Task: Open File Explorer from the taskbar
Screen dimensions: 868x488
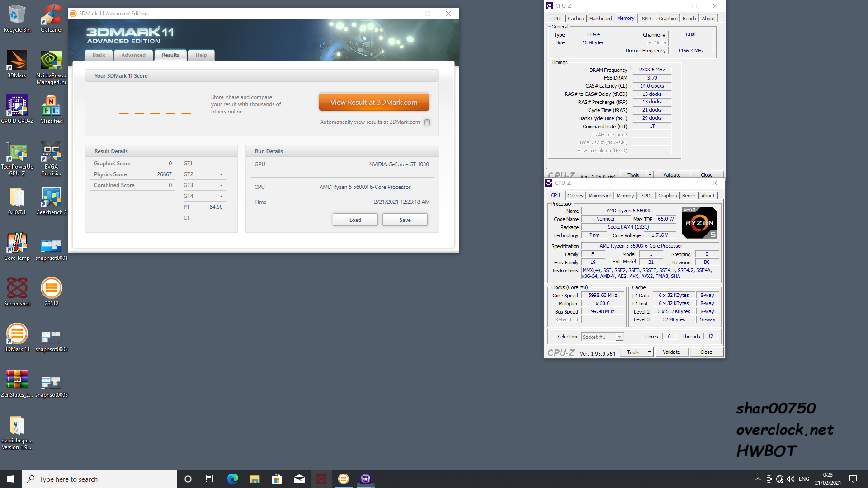Action: tap(255, 479)
